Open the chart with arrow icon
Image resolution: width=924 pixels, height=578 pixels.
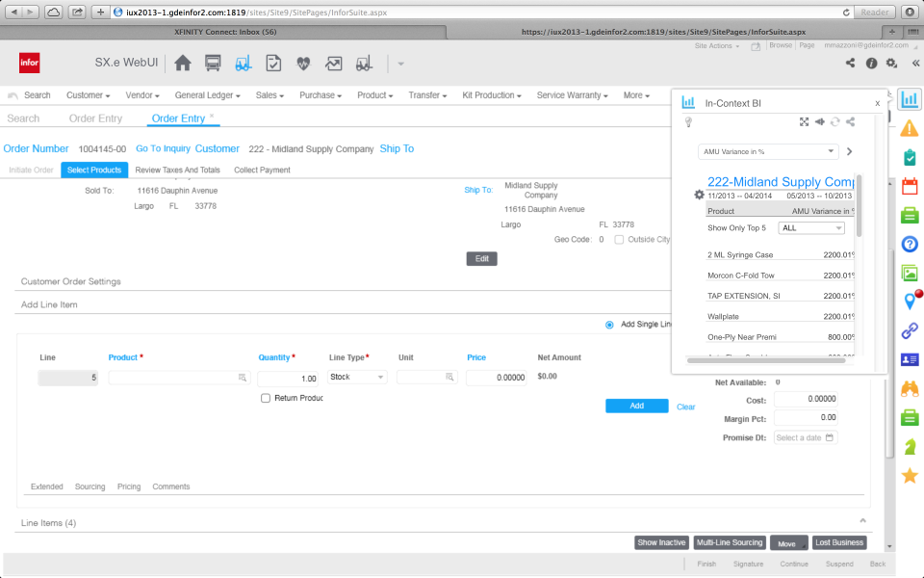coord(334,64)
